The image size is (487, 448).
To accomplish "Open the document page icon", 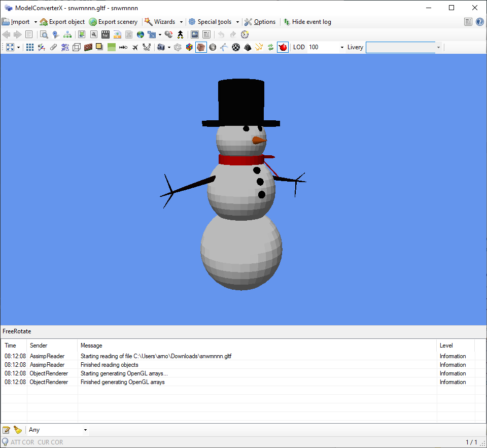I will tap(29, 35).
